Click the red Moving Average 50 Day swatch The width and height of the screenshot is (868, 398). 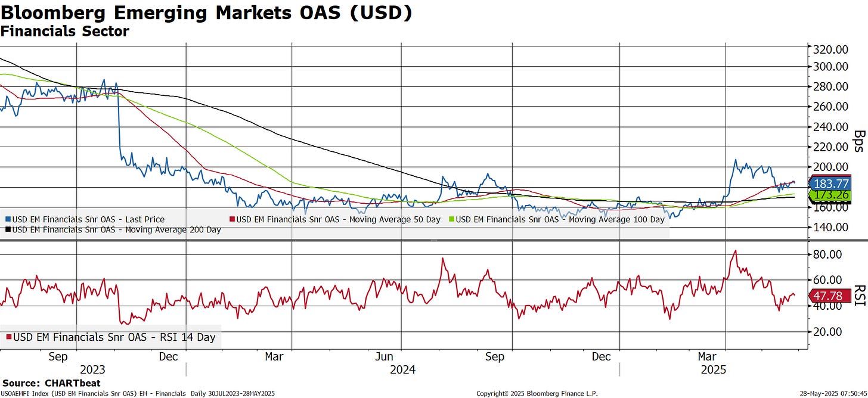pos(232,219)
